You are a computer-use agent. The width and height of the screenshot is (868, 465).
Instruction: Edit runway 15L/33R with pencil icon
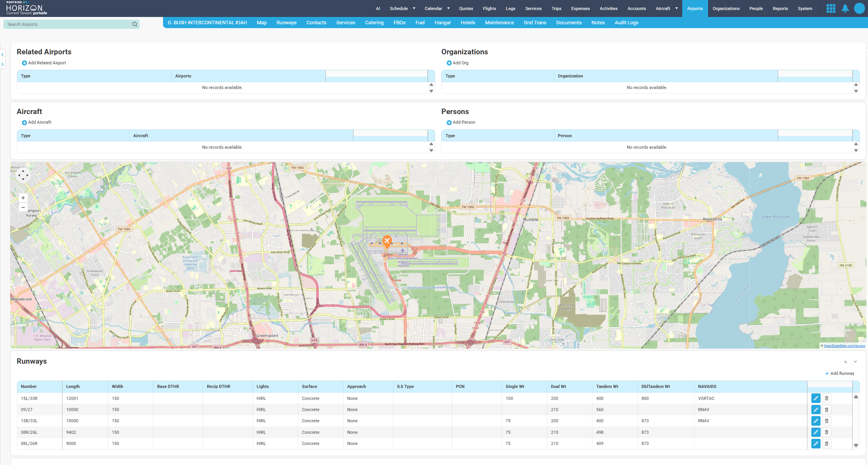pyautogui.click(x=816, y=398)
